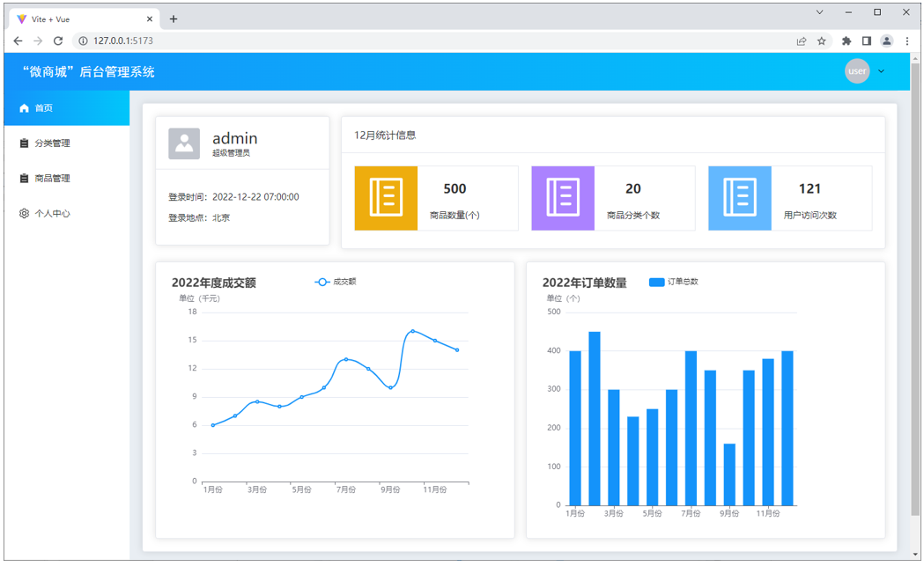Bookmark this page with star icon

[822, 40]
